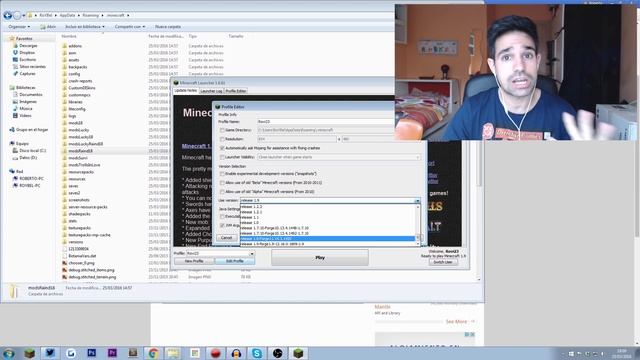The width and height of the screenshot is (640, 360).
Task: Click Cancel in the Profile Editor
Action: click(x=227, y=238)
